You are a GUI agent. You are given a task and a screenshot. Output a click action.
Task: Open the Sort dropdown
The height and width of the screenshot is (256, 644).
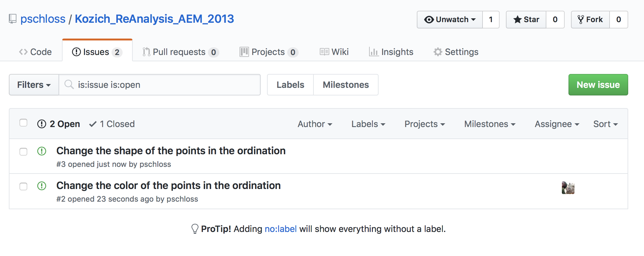[x=605, y=124]
